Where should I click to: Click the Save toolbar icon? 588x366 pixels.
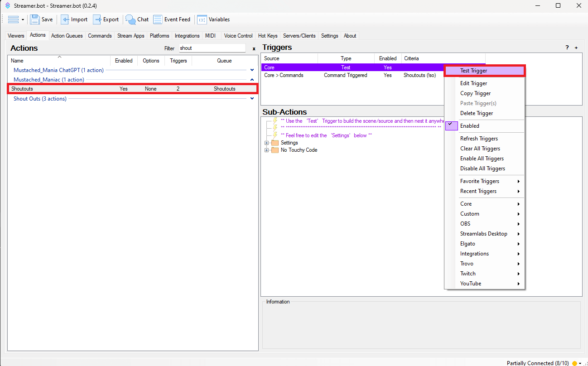[35, 19]
